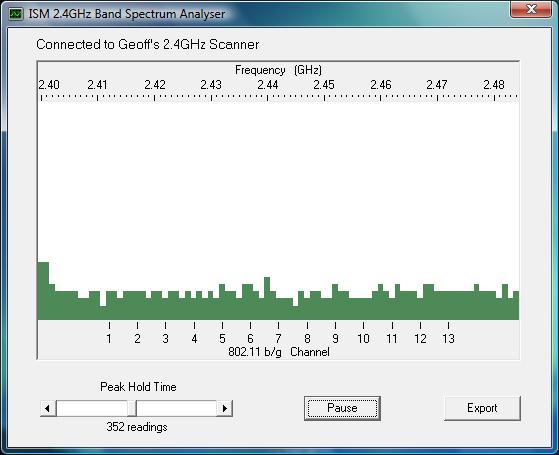The height and width of the screenshot is (455, 559).
Task: Click the tallest green bar at 2.40 GHz
Action: (x=43, y=291)
